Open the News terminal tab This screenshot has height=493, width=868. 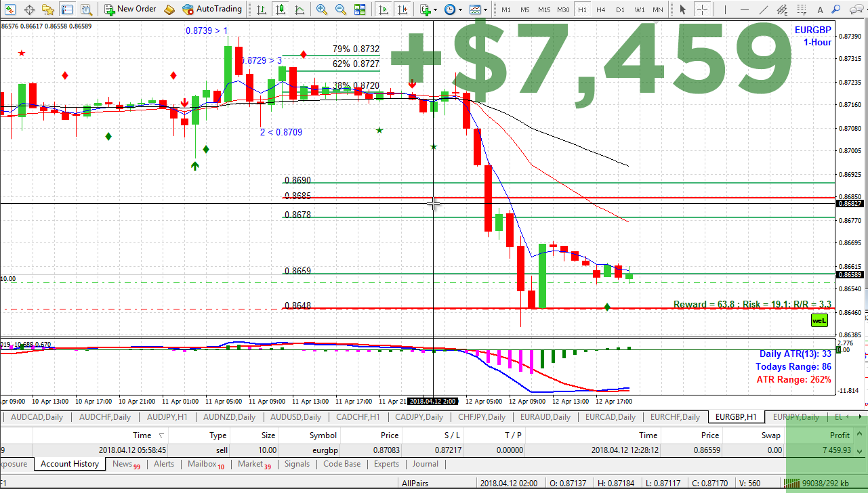(126, 464)
